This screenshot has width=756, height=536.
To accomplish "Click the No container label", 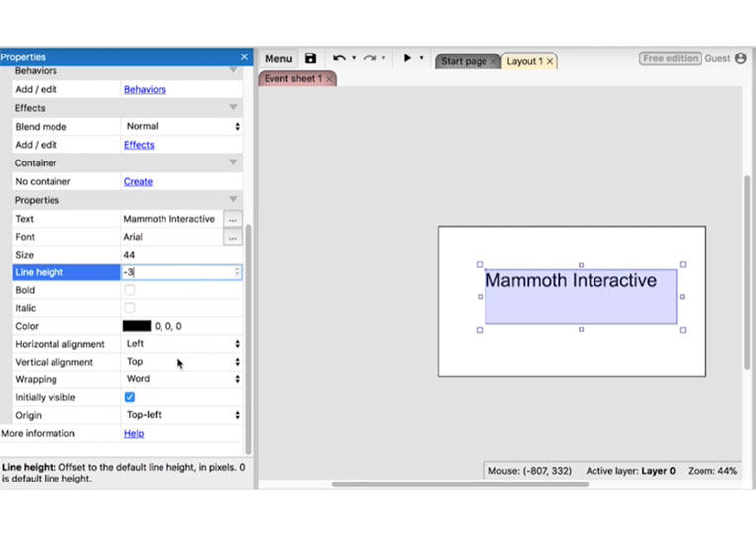I will tap(43, 181).
